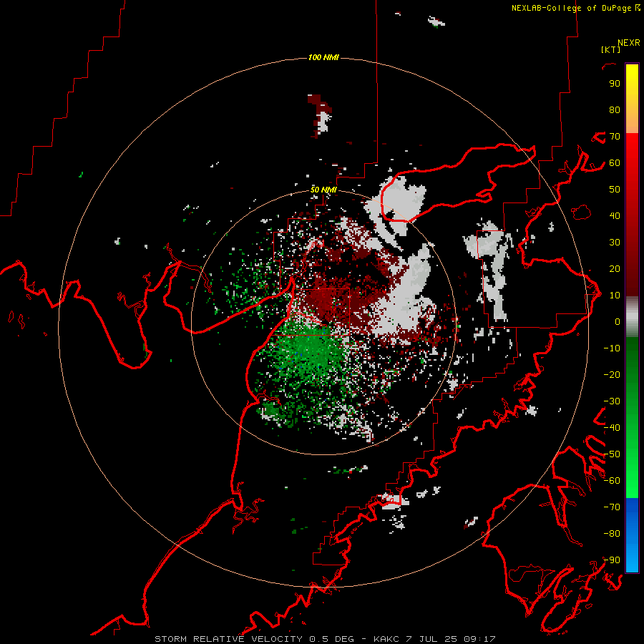Viewport: 644px width, 644px height.
Task: Click the -80 value on the color scale
Action: click(612, 534)
